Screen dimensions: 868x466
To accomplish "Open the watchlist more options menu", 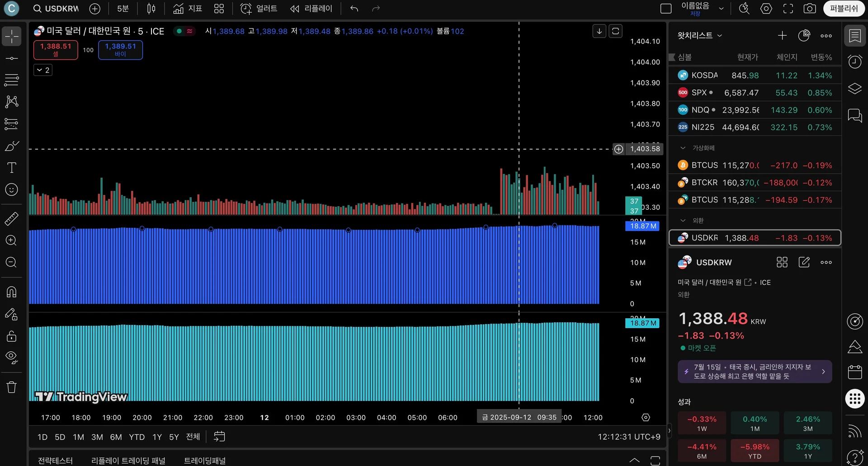I will pos(826,36).
